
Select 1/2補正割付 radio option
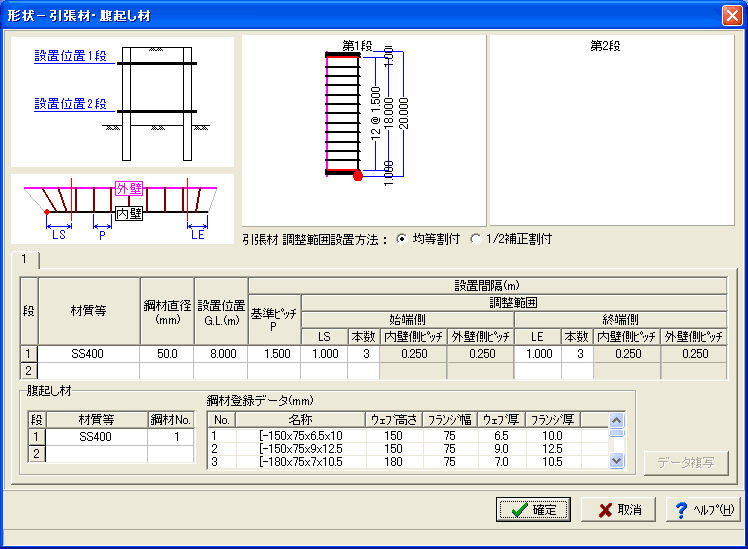pyautogui.click(x=511, y=239)
